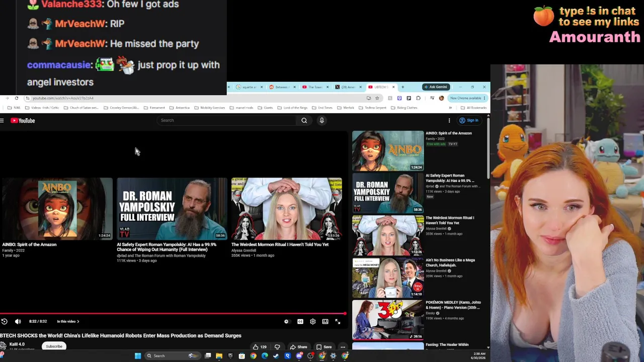Open Fasting: The Healer Within title

click(447, 344)
